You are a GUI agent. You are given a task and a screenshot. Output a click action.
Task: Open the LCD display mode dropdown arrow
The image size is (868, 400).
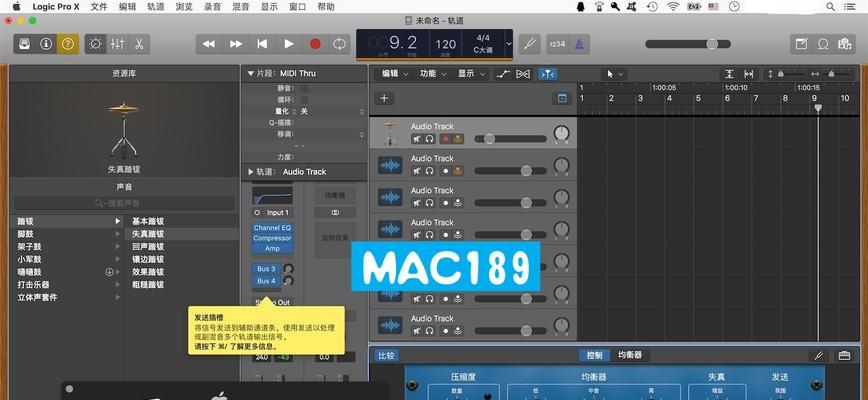coord(509,44)
